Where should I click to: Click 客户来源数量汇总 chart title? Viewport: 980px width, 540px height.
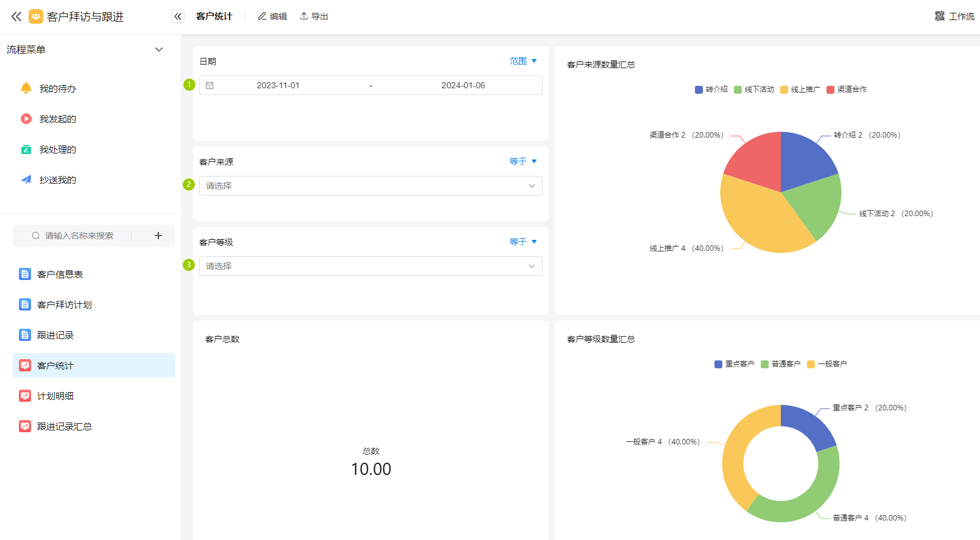pyautogui.click(x=601, y=65)
